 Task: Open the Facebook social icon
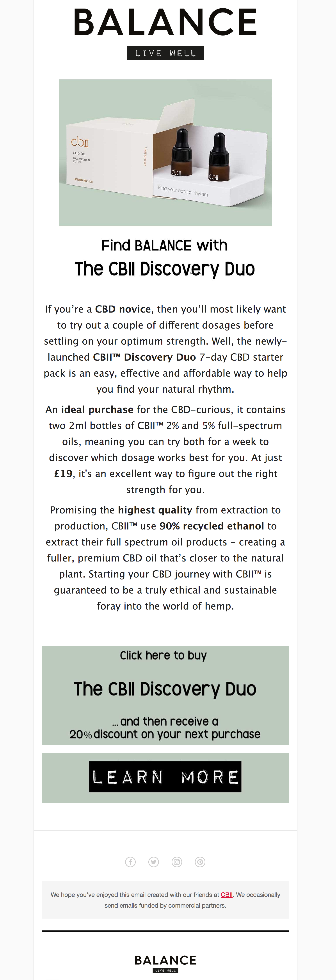click(x=130, y=862)
